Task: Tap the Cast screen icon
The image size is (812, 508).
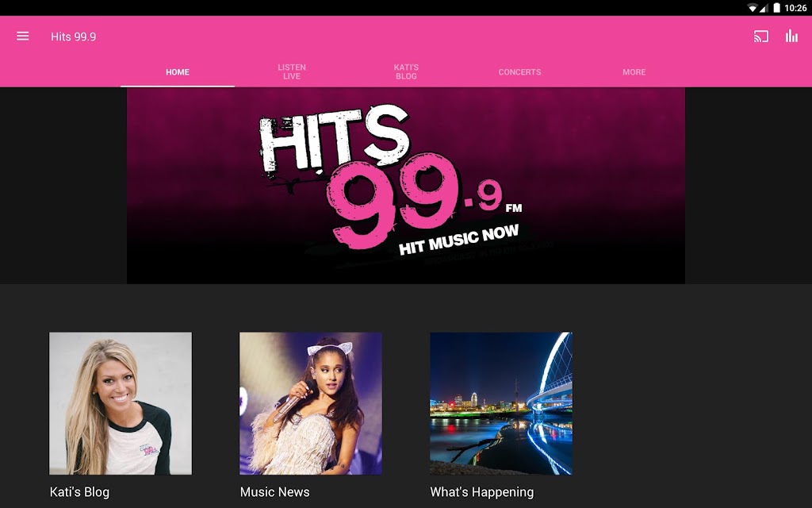Action: pyautogui.click(x=760, y=37)
